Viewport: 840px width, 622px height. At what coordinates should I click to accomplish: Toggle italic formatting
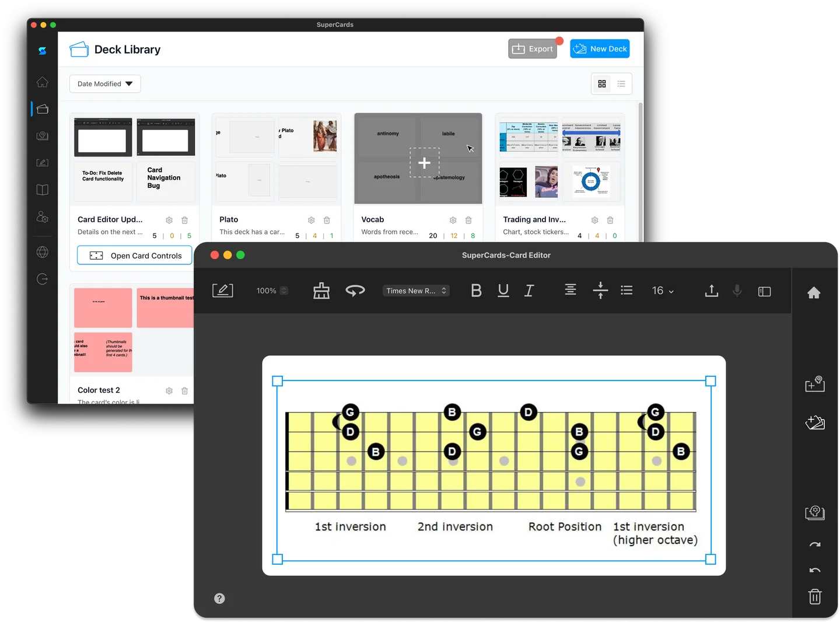point(528,290)
